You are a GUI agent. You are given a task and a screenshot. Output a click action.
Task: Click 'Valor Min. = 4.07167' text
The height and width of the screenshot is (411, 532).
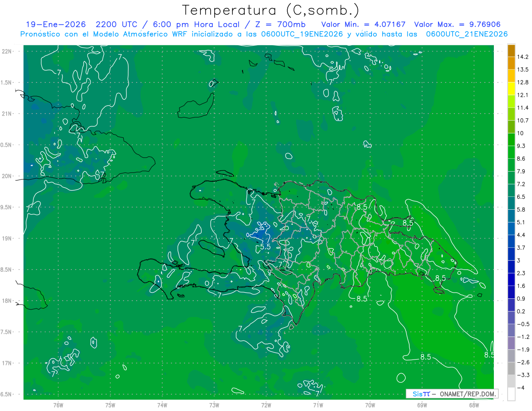(363, 24)
